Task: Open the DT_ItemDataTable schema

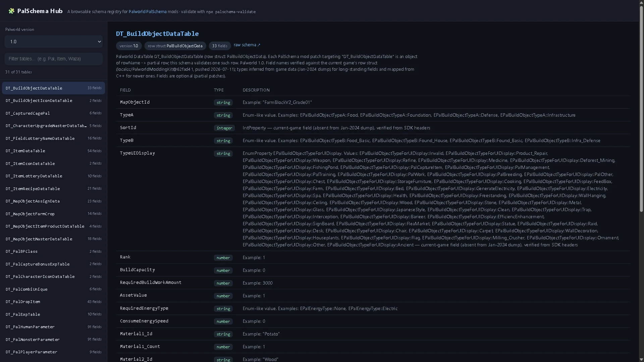Action: (x=54, y=151)
